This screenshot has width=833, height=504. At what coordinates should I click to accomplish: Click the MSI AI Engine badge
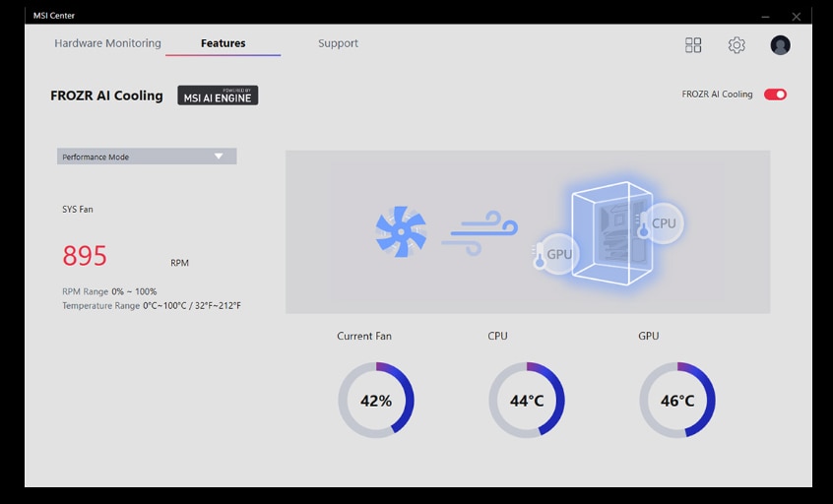click(x=218, y=95)
